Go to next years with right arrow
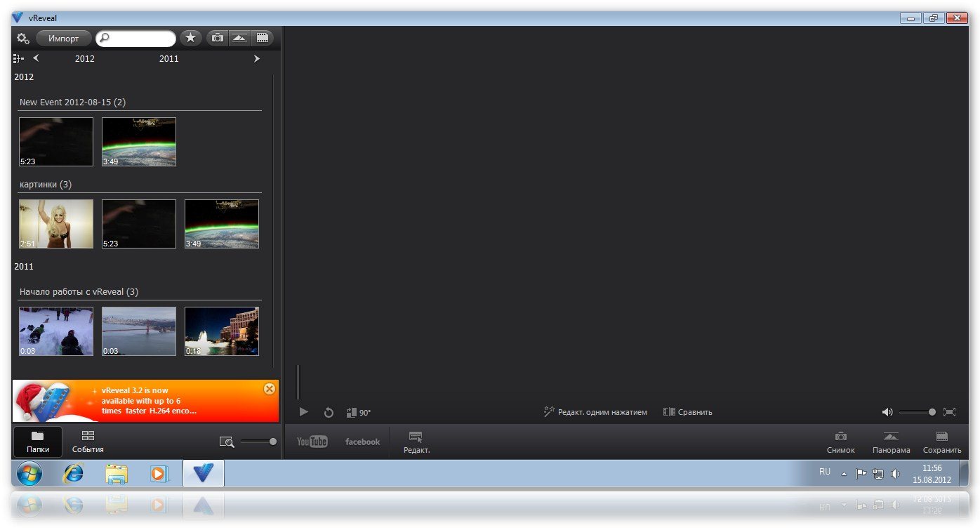This screenshot has width=980, height=530. click(x=257, y=59)
